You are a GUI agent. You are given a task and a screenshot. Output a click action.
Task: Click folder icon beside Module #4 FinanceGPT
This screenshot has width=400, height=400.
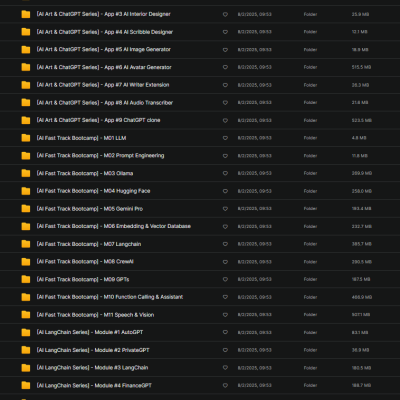[26, 385]
